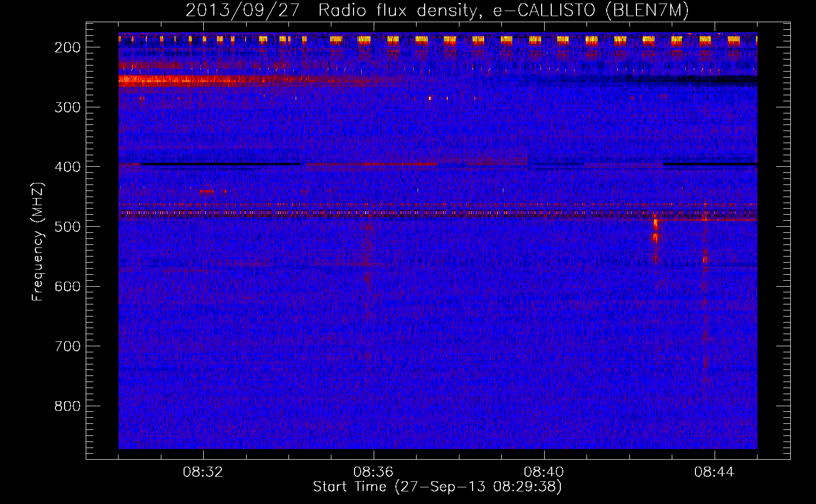Select the 800 frequency tick label

[x=67, y=406]
